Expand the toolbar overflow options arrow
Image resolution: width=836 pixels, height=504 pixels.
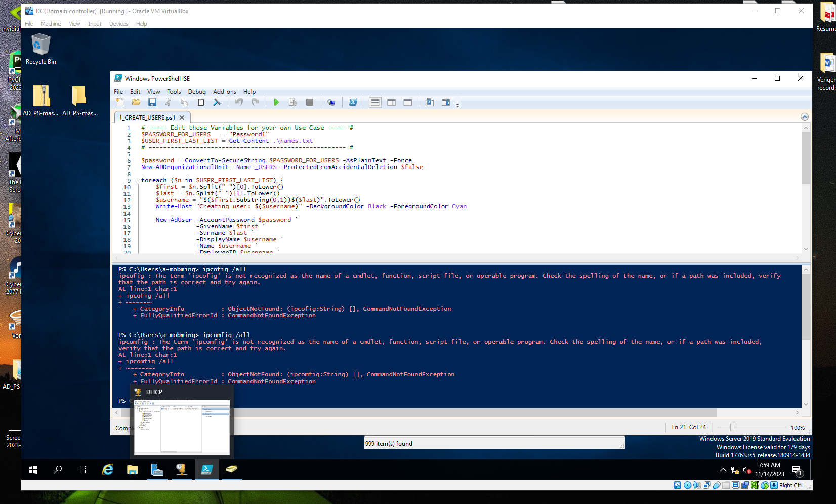(457, 105)
